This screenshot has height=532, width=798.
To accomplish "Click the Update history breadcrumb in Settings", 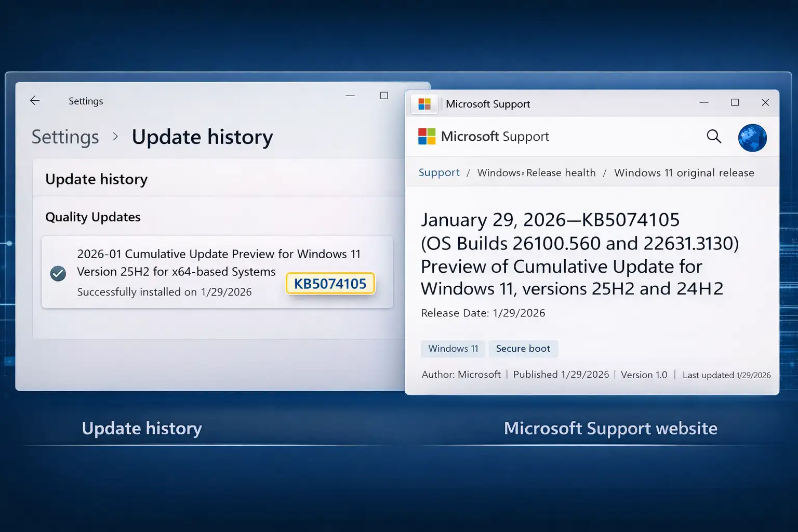I will [202, 137].
